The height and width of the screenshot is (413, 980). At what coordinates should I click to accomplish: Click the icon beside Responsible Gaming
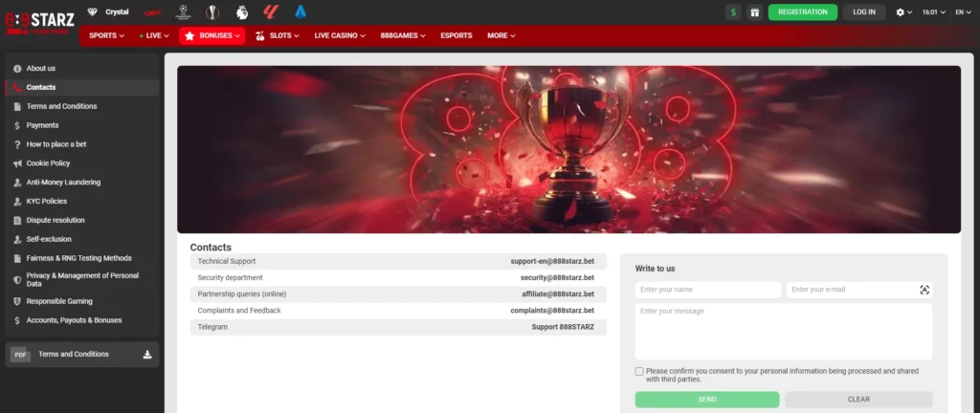point(17,301)
